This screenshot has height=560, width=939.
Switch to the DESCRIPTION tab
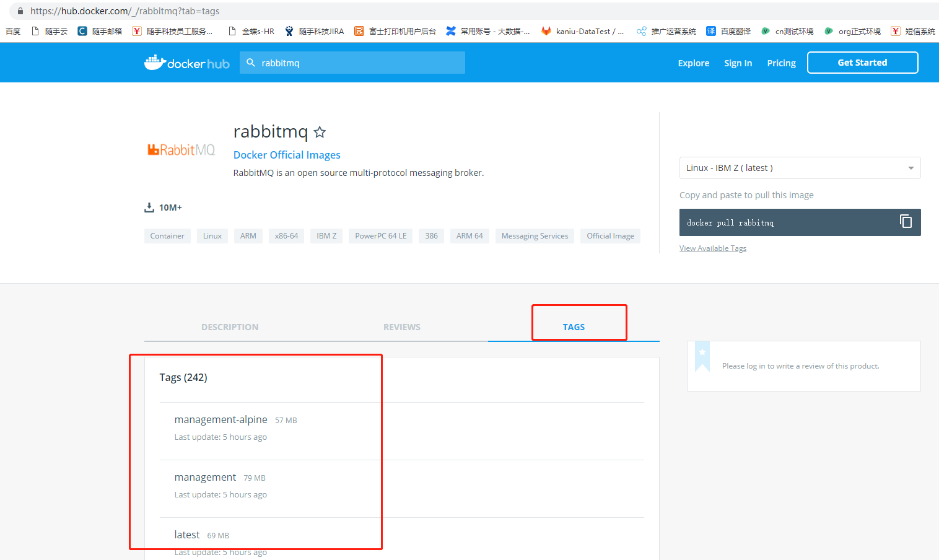click(x=230, y=327)
